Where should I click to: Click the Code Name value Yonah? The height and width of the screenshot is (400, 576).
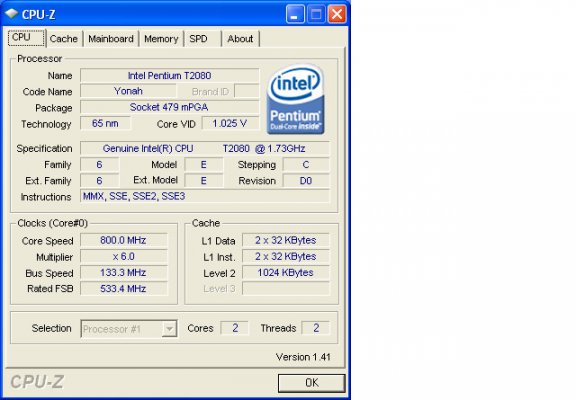[128, 91]
